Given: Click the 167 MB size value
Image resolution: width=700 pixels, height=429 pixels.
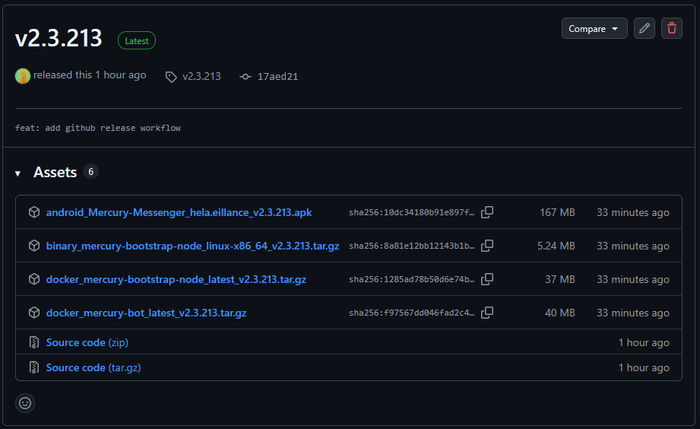Looking at the screenshot, I should 557,212.
